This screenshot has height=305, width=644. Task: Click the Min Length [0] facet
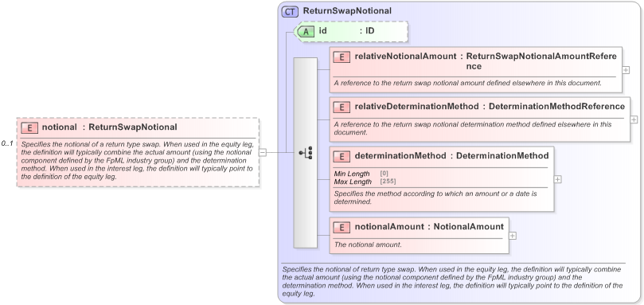[x=361, y=174]
